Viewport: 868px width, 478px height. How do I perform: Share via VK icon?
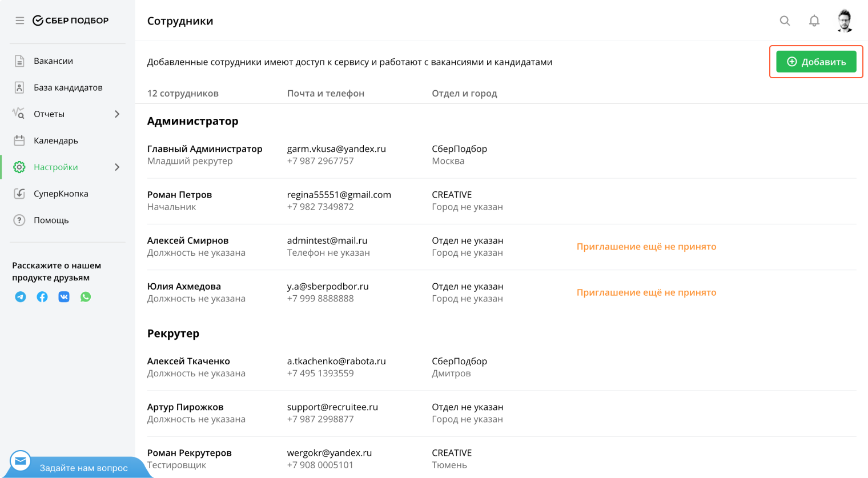pyautogui.click(x=64, y=297)
